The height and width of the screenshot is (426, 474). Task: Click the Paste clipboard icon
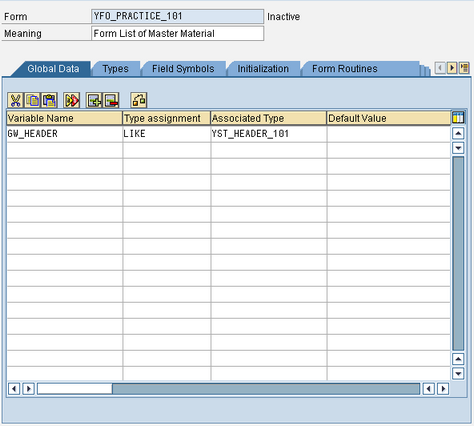pos(49,100)
